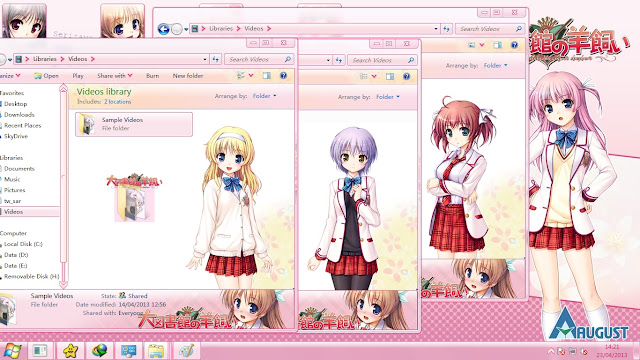This screenshot has width=640, height=360.
Task: Open address history dropdown in the front window
Action: point(205,60)
